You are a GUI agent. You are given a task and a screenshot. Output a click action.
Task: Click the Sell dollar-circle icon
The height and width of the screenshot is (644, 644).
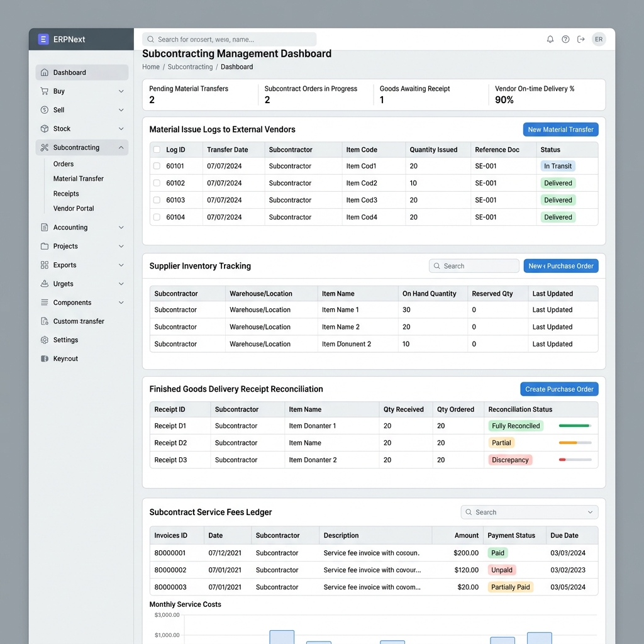45,109
